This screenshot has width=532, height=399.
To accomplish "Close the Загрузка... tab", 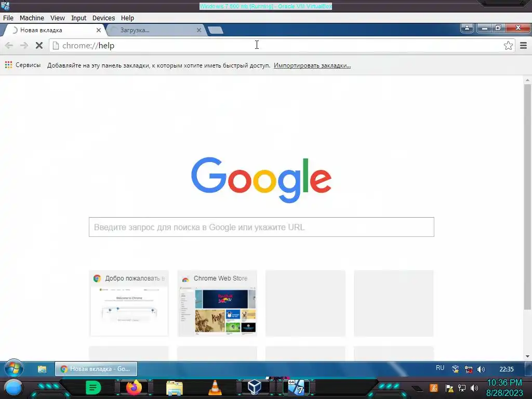I will point(199,30).
